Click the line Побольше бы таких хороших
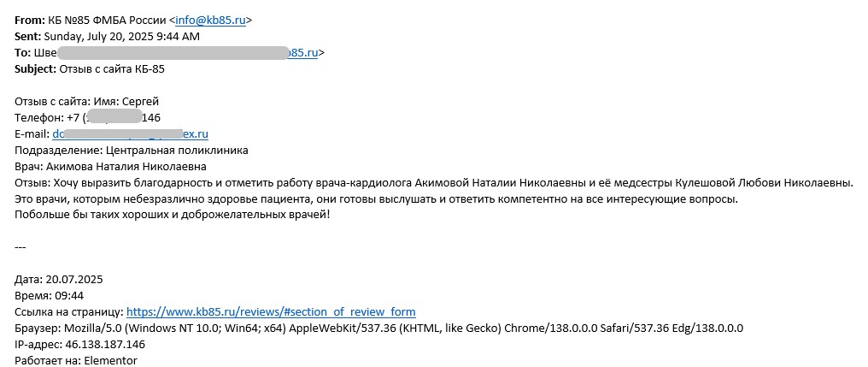The height and width of the screenshot is (367, 868). pyautogui.click(x=173, y=215)
